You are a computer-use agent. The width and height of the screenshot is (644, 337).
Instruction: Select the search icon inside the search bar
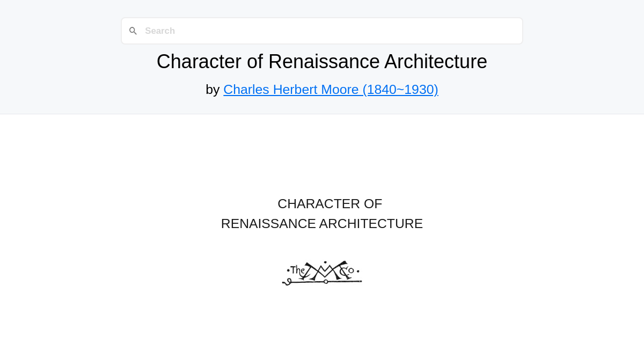click(x=133, y=31)
